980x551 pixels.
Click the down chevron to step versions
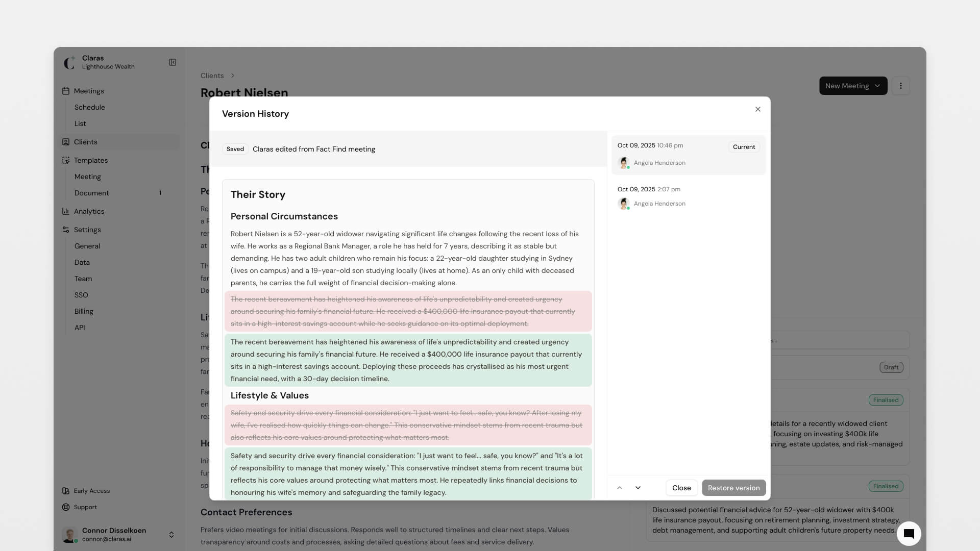coord(638,488)
